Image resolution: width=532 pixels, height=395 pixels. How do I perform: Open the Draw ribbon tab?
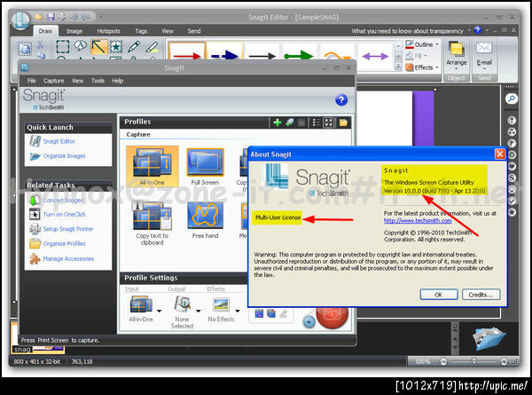pos(45,31)
